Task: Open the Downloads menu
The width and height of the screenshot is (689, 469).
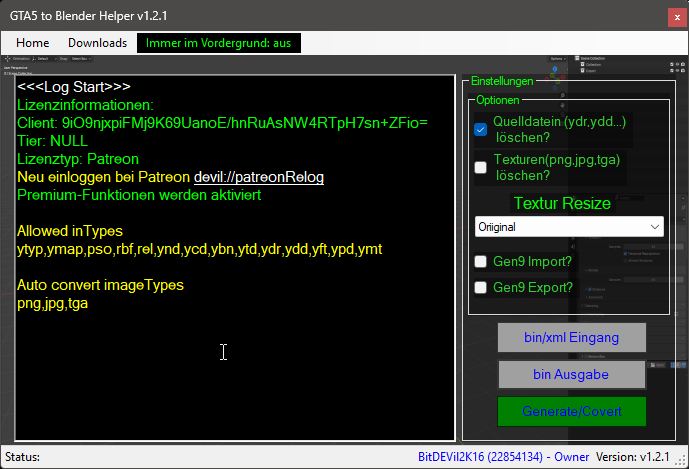Action: point(97,43)
